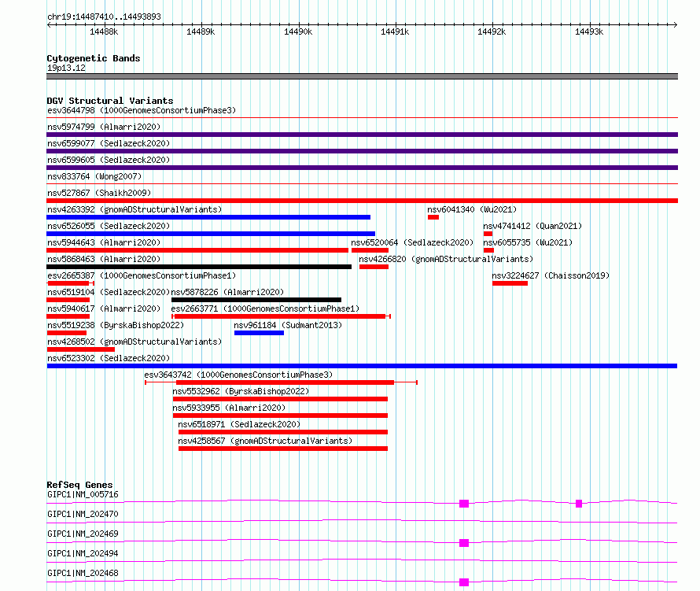Click the Cytogenetic Bands track heading

tap(94, 58)
